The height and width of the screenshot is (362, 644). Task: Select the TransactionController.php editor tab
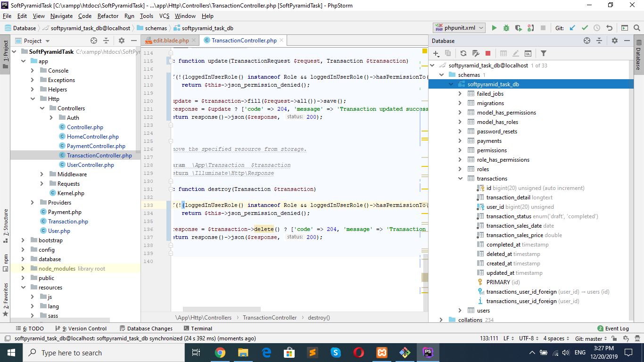tap(243, 41)
